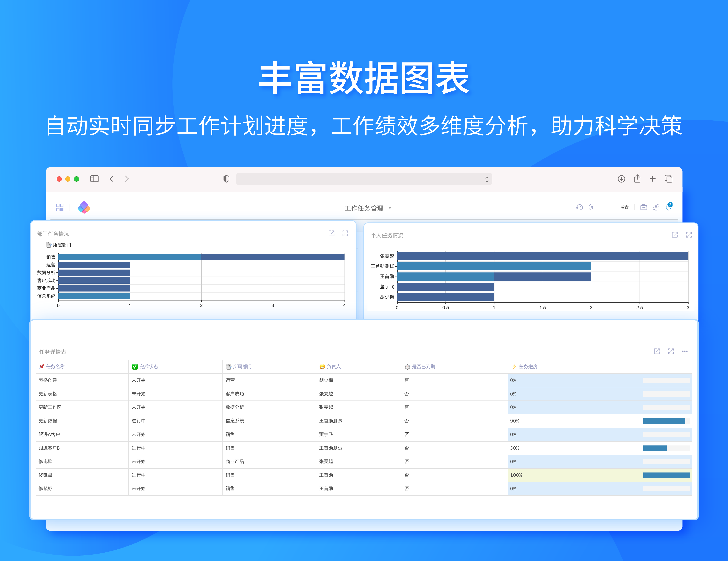The image size is (728, 561).
Task: Select the 更新表格 task name cell
Action: pyautogui.click(x=82, y=394)
